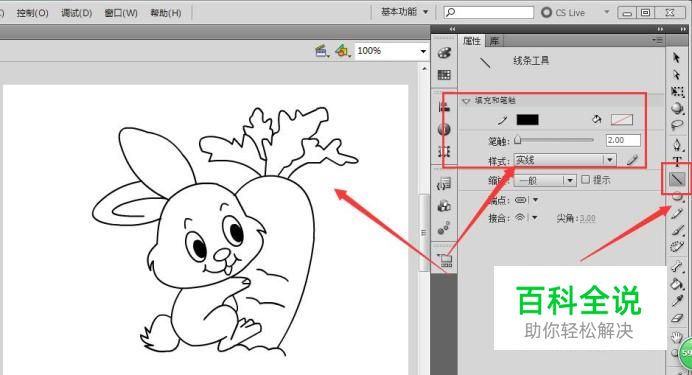Click the edit stroke style pencil icon

632,160
